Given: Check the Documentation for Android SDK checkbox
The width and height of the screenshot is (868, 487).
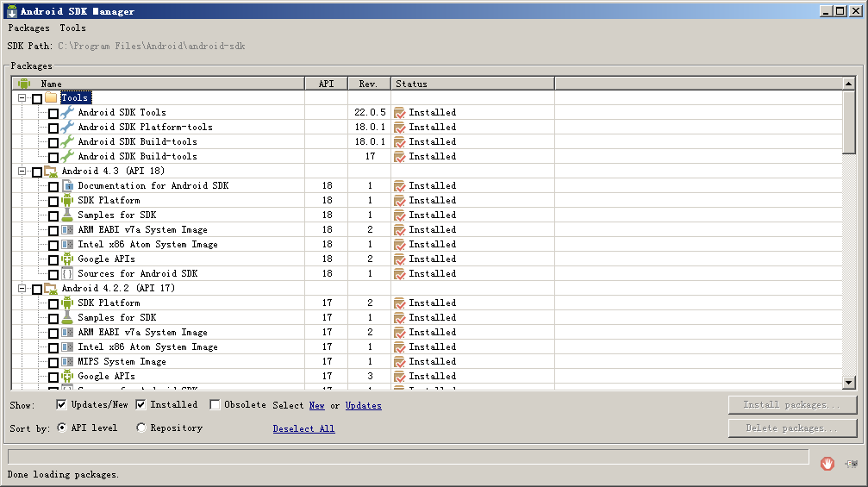Looking at the screenshot, I should point(53,186).
